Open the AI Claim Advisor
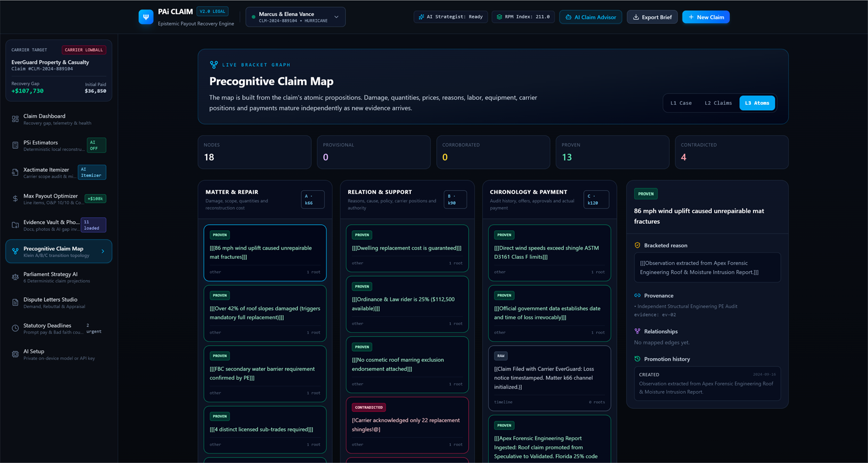 click(x=590, y=17)
